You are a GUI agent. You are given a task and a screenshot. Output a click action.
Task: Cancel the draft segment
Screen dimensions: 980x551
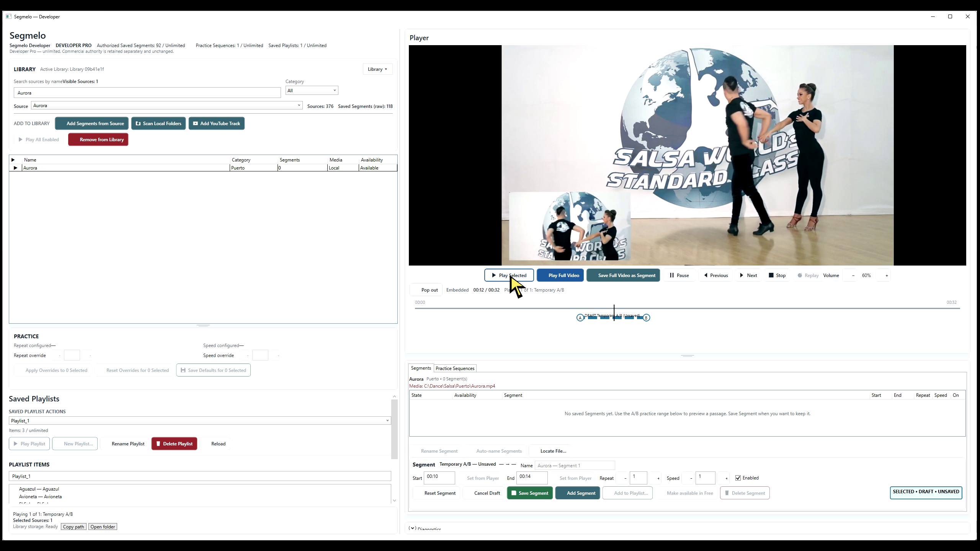click(x=483, y=493)
